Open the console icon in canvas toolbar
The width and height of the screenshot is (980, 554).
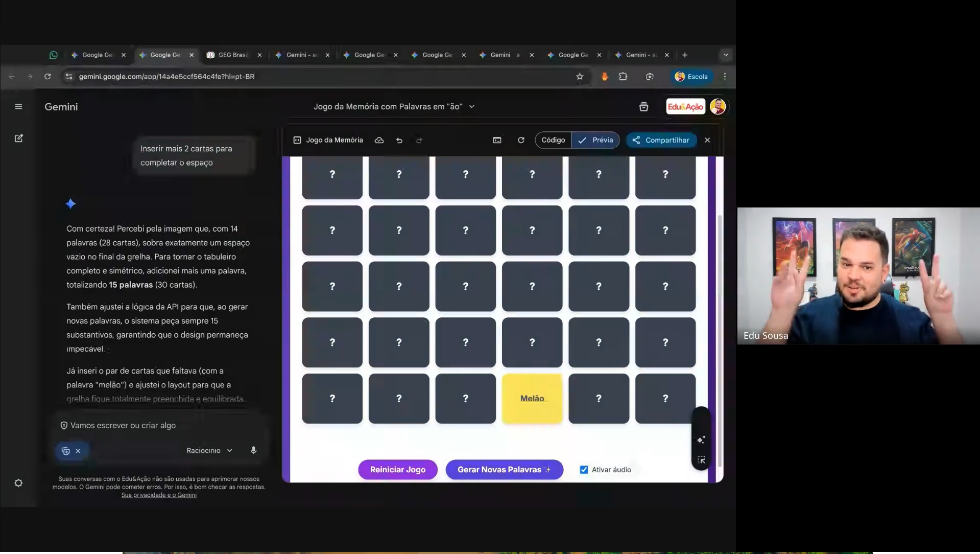[x=497, y=141]
